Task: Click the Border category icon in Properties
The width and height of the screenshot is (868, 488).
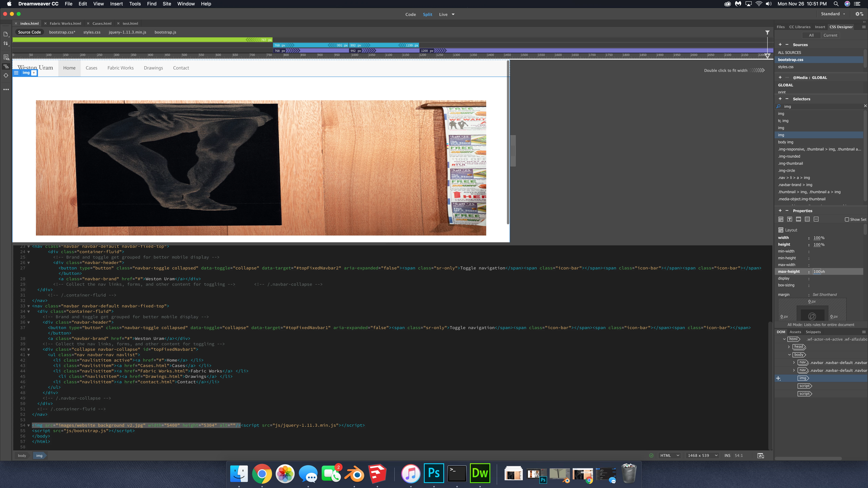Action: tap(798, 219)
